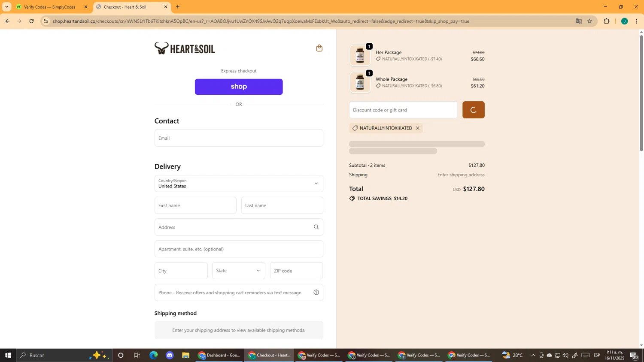Open the Checkout - Heart taskbar window
The image size is (644, 362).
point(270,356)
